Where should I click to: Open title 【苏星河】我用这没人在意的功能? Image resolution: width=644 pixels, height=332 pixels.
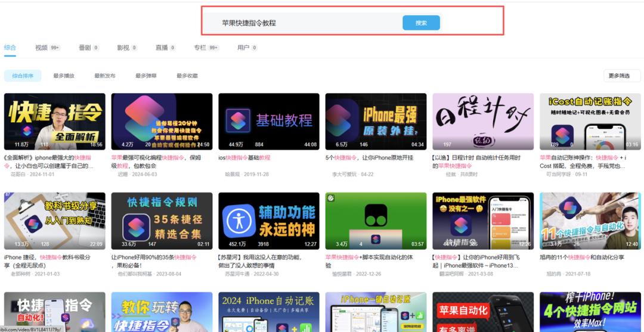(260, 261)
